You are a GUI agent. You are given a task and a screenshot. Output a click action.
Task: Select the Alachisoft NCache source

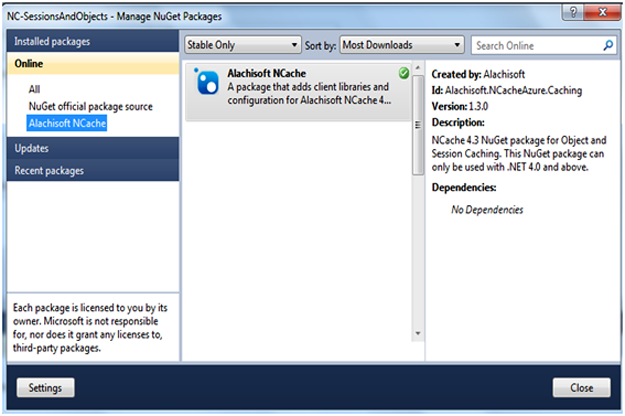(x=67, y=123)
